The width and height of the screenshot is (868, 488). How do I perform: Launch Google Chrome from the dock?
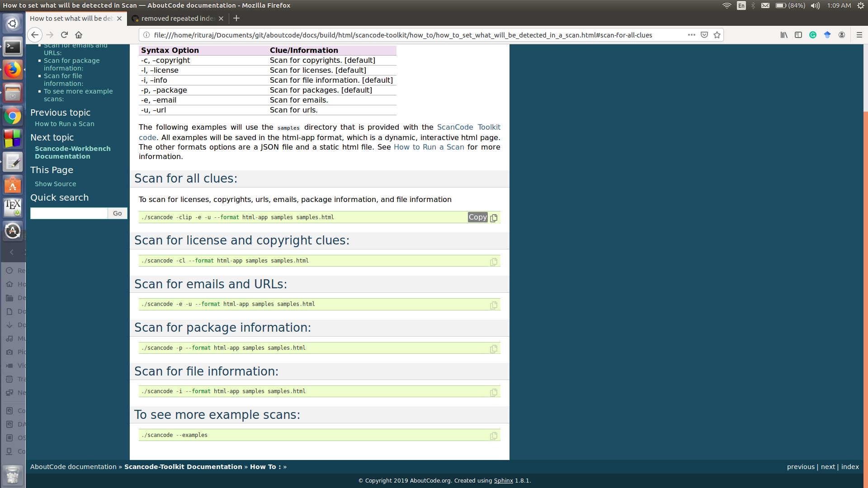13,116
